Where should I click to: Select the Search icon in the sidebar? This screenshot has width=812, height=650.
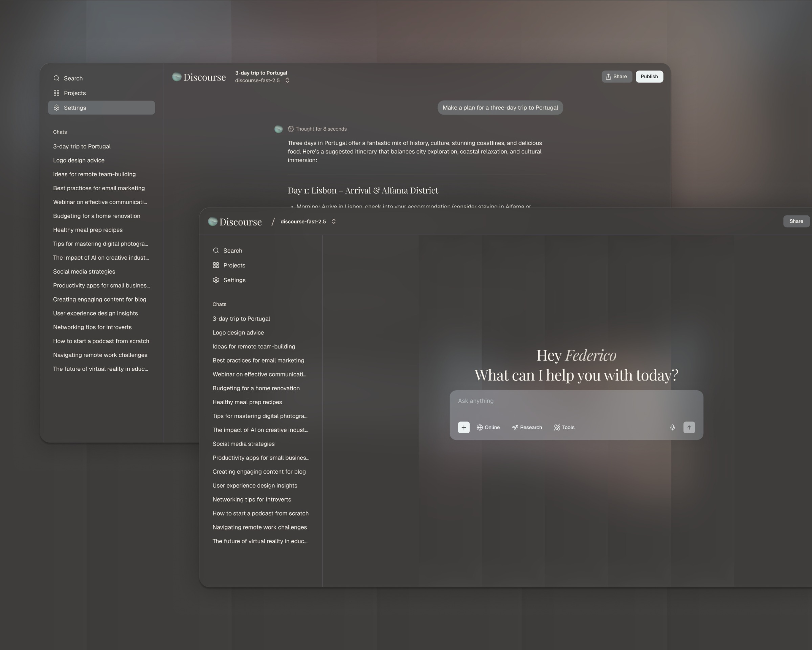click(x=216, y=250)
